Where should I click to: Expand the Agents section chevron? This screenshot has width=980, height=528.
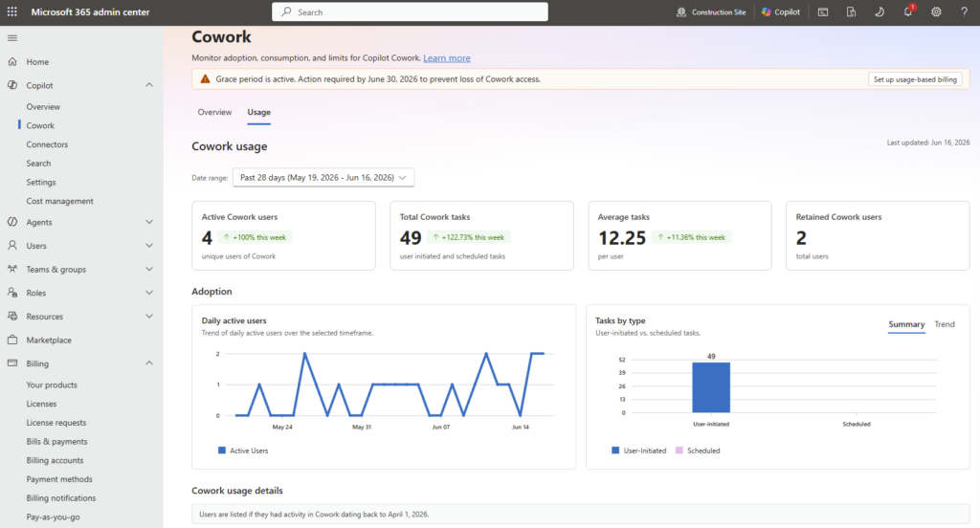(x=148, y=222)
